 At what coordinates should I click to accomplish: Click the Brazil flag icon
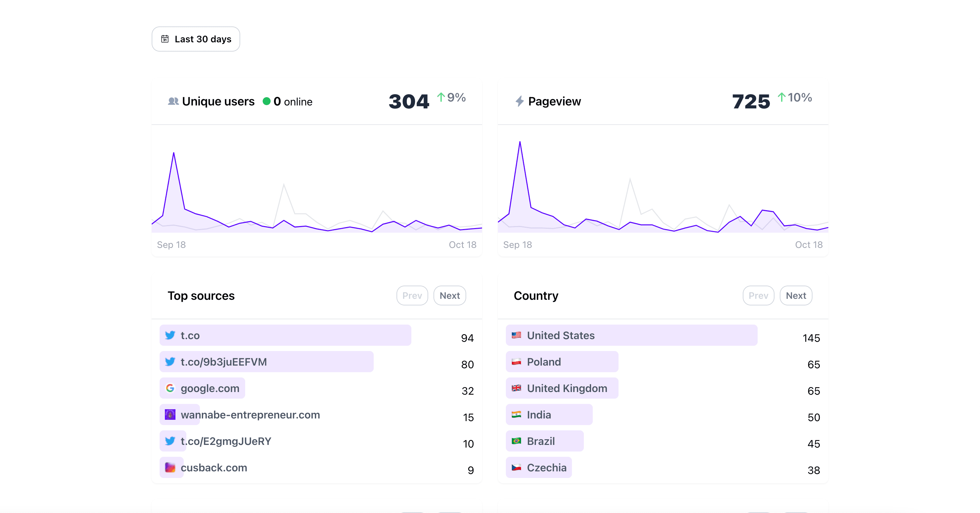(516, 441)
